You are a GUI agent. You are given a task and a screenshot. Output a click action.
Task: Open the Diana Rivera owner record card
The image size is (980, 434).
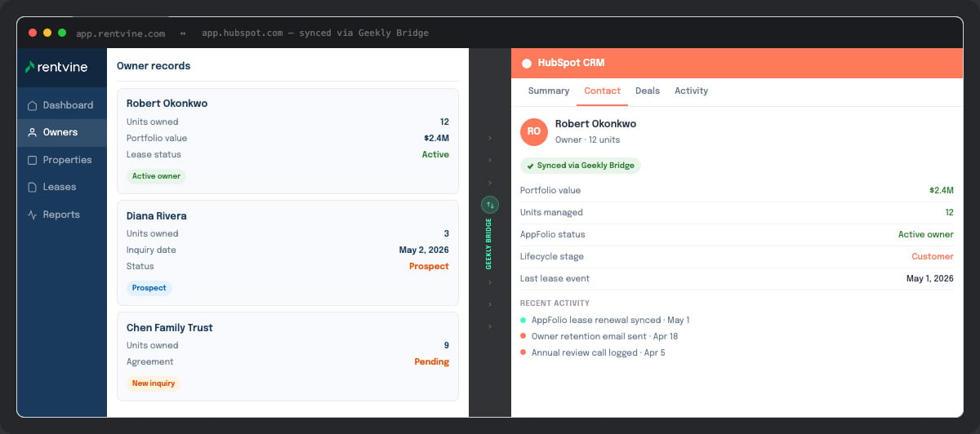coord(288,253)
